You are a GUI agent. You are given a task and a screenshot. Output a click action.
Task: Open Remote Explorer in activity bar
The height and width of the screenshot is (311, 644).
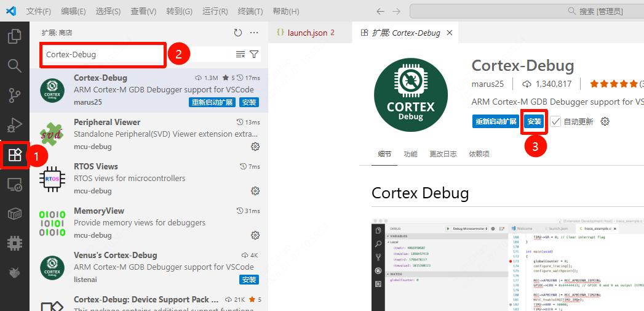pos(14,184)
